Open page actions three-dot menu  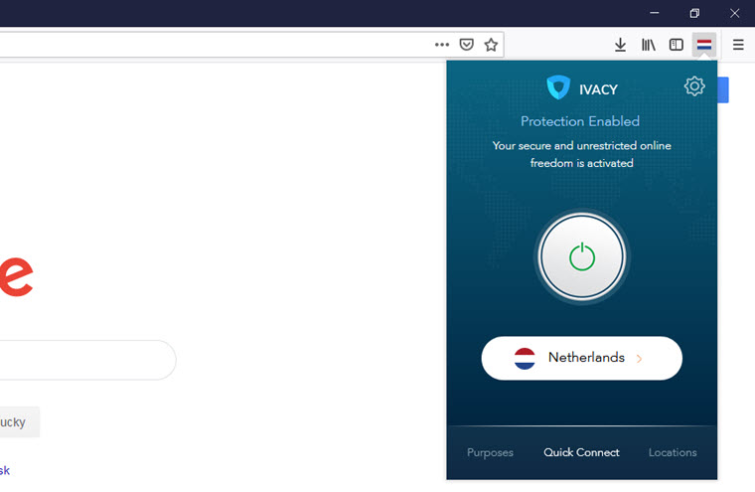click(x=442, y=45)
